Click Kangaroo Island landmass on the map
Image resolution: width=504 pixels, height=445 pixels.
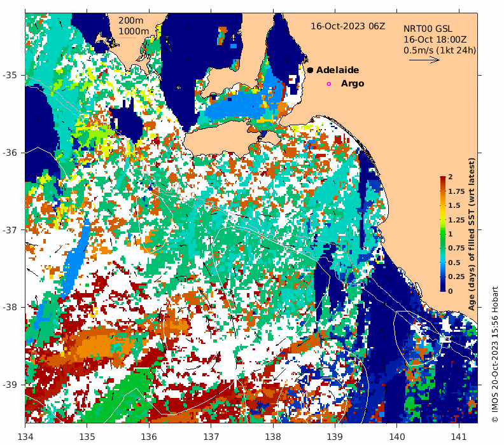pos(222,140)
